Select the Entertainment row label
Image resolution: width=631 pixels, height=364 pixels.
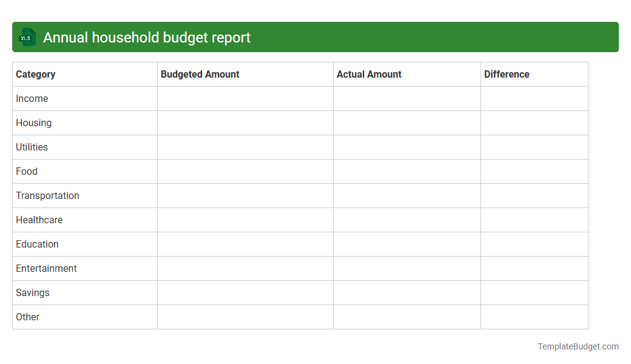pos(46,268)
